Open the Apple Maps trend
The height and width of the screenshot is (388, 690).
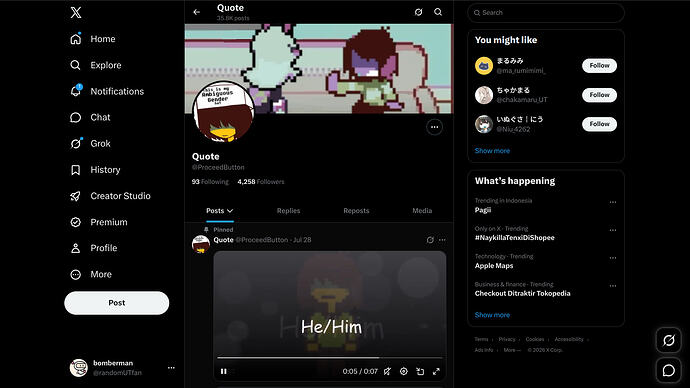click(494, 266)
